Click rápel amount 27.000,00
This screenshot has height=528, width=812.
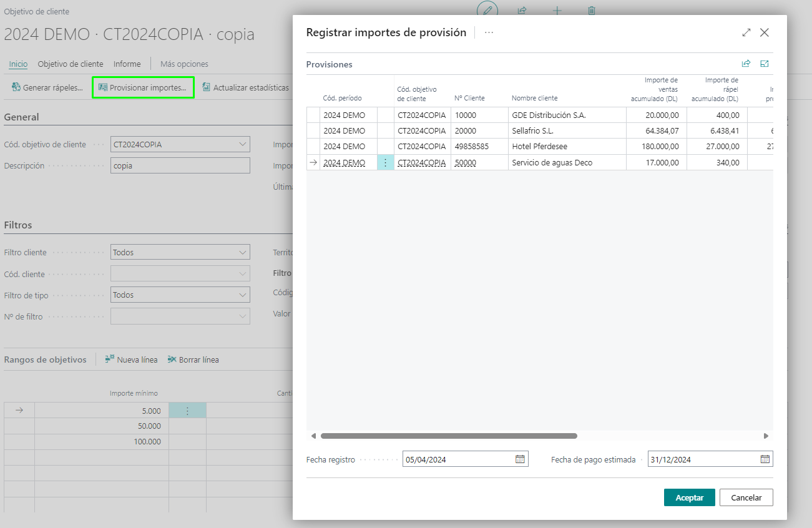coord(717,147)
